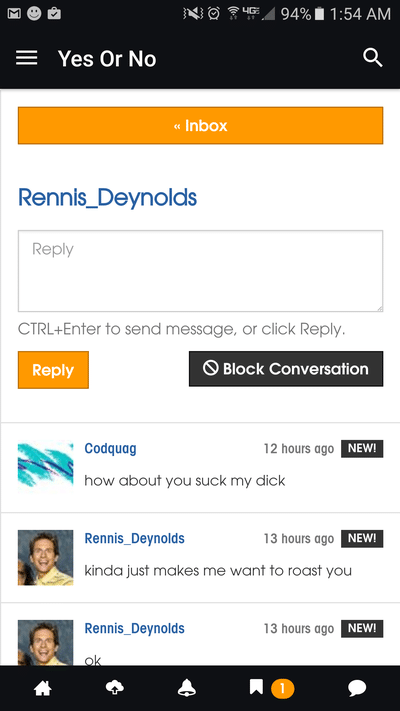Focus the Reply text box
Viewport: 400px width, 711px height.
pyautogui.click(x=200, y=271)
